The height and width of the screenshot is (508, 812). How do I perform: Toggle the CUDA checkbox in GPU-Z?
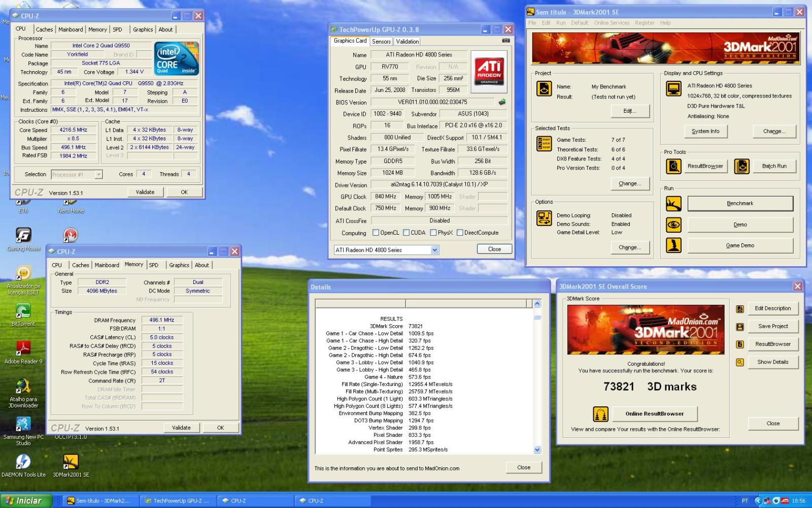coord(406,233)
